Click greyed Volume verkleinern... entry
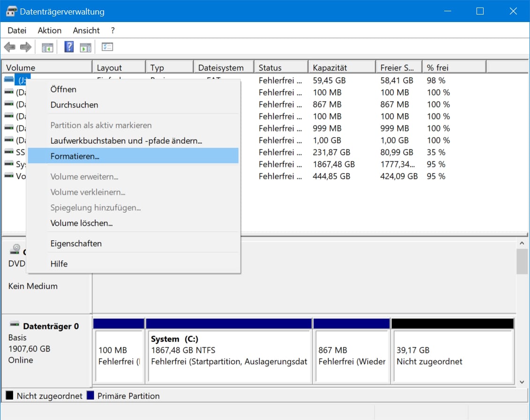530x420 pixels. click(x=133, y=192)
